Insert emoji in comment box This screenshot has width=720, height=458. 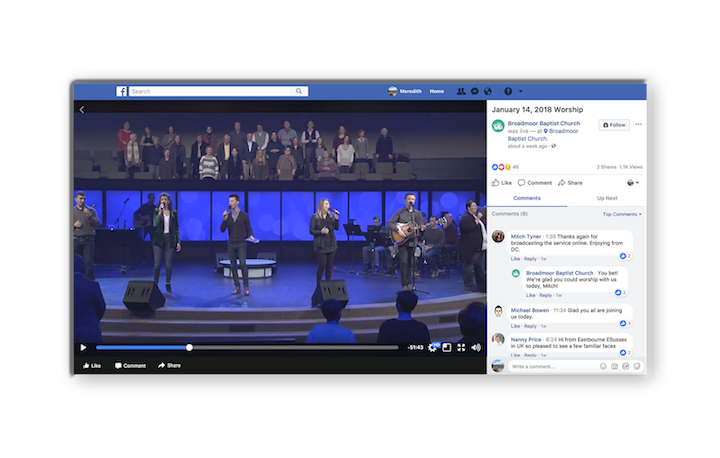[603, 367]
